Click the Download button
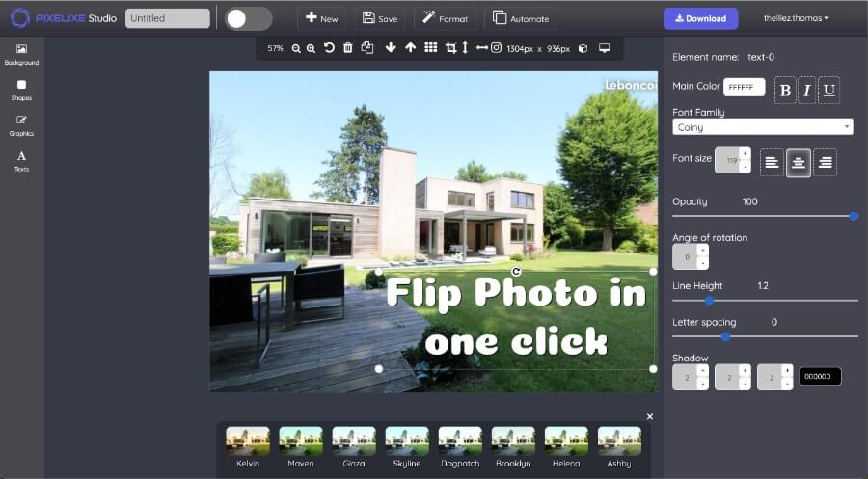 (700, 18)
